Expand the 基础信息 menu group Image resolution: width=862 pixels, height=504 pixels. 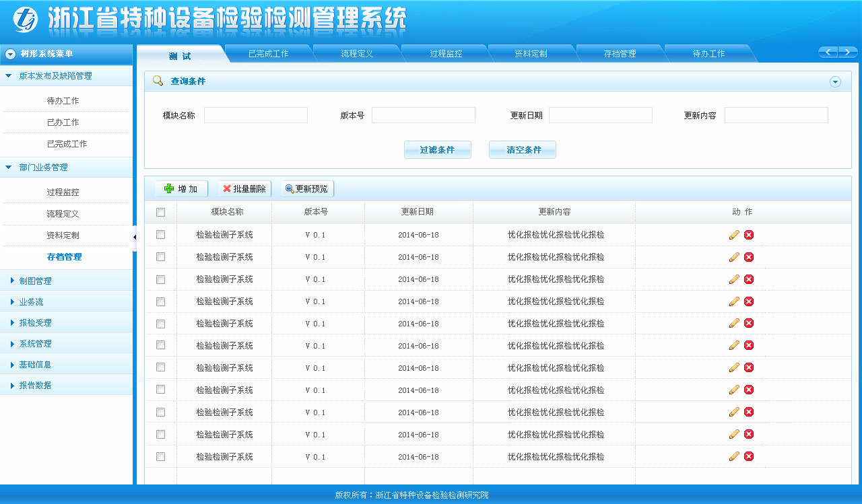(x=66, y=365)
